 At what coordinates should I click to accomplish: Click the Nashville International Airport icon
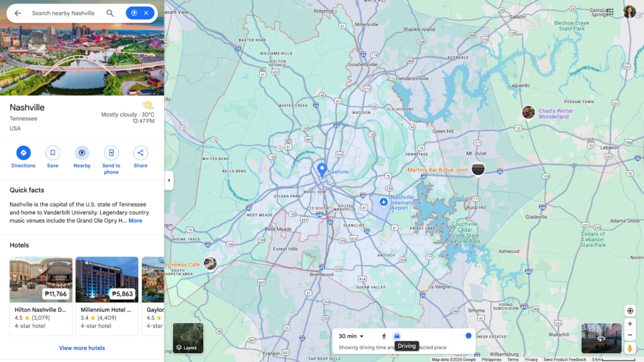(384, 202)
